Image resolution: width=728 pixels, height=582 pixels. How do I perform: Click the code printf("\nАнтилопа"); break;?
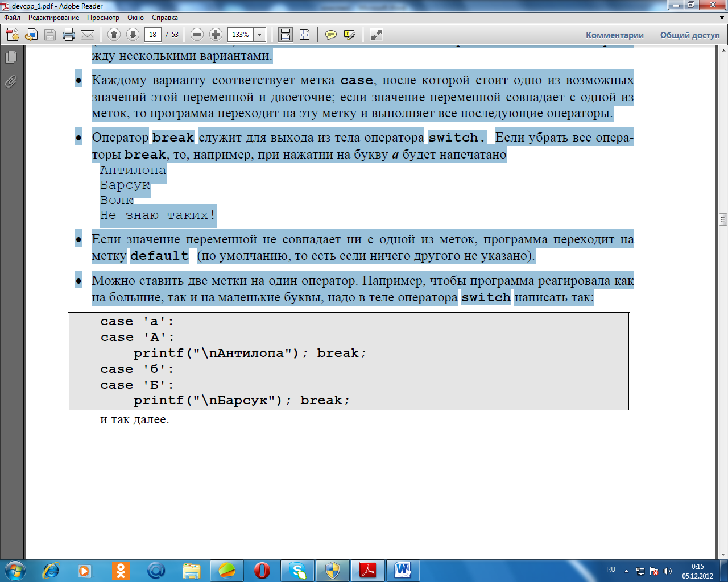point(250,353)
